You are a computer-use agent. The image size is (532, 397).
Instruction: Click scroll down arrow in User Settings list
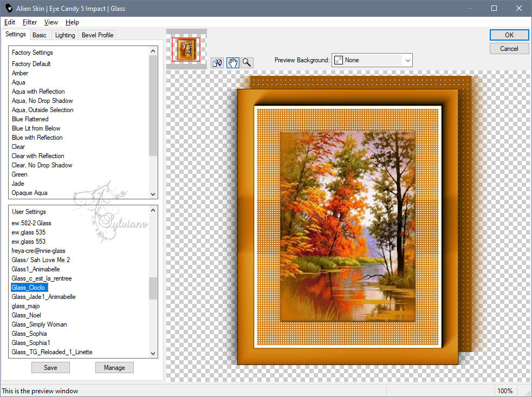[x=153, y=353]
